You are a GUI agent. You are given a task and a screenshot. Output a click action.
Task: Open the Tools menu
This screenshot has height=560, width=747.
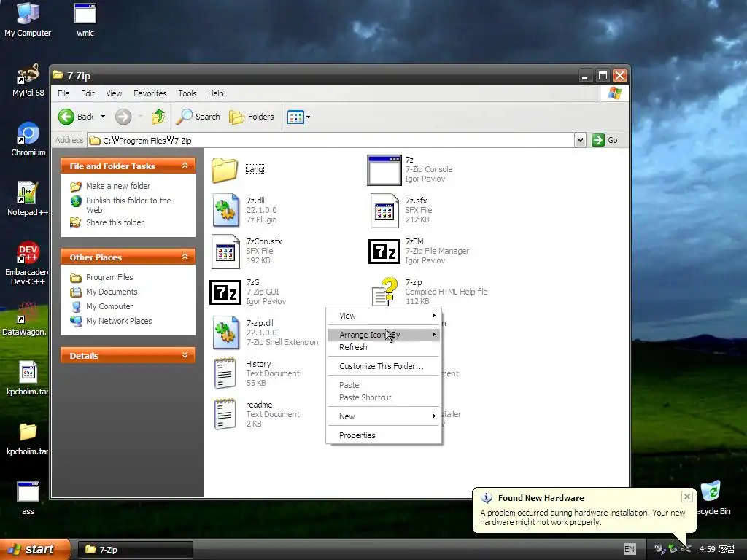pyautogui.click(x=187, y=93)
